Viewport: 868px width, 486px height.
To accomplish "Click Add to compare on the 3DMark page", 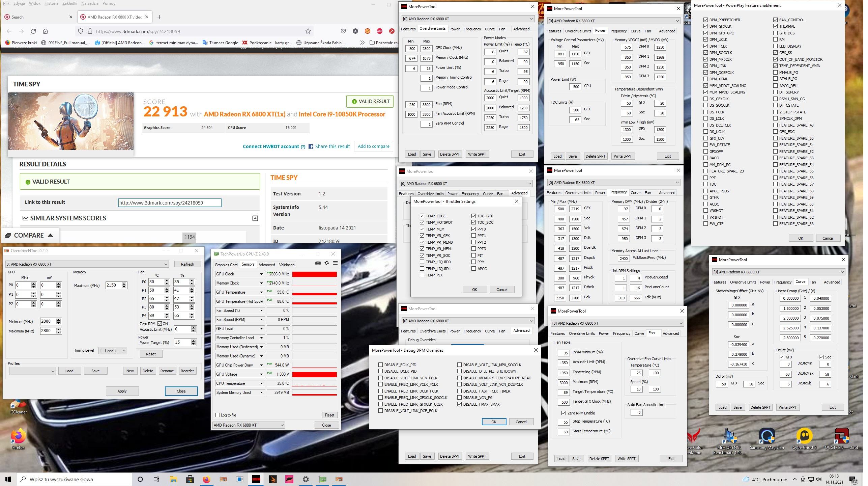I will pos(373,146).
